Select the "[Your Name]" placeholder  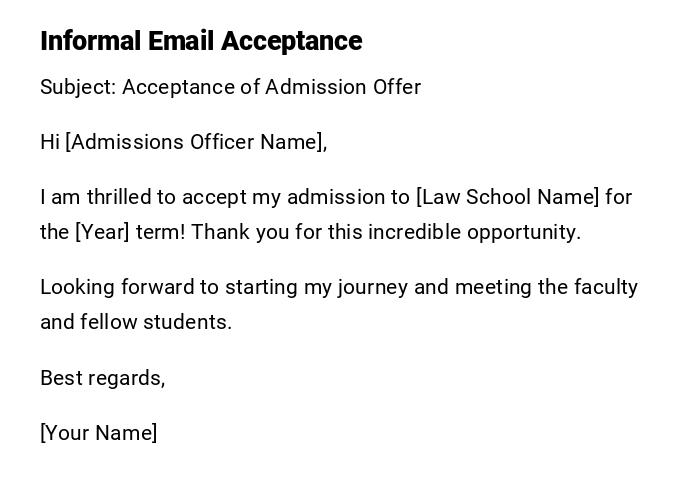tap(98, 433)
